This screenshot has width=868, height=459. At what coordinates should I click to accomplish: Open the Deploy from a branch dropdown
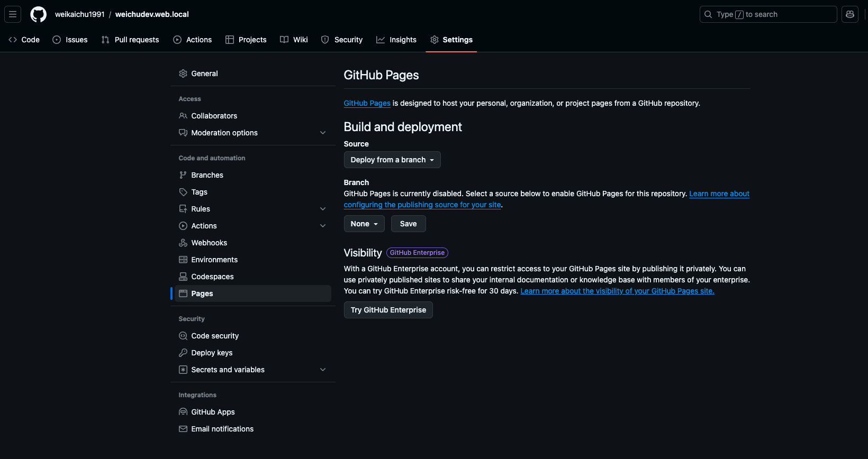coord(392,160)
